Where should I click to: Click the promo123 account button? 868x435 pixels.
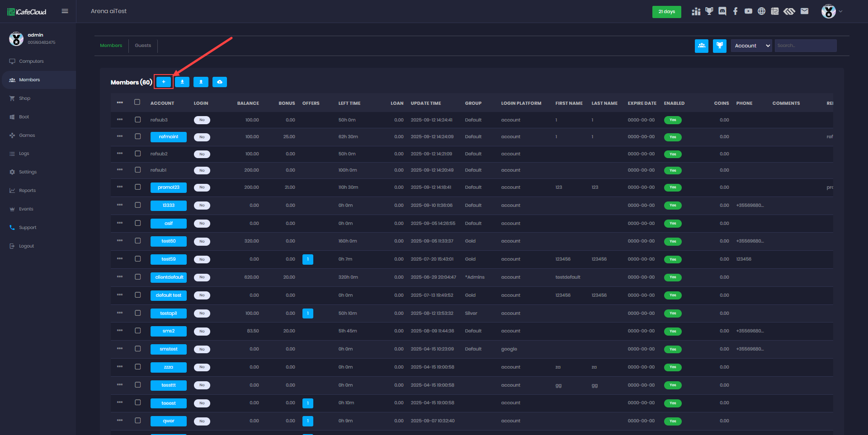point(168,187)
